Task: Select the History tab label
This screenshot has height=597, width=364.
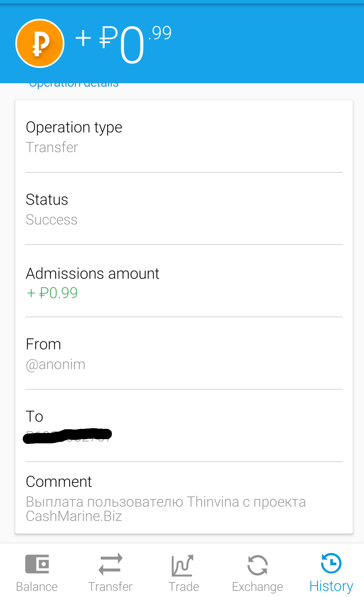Action: coord(331,586)
